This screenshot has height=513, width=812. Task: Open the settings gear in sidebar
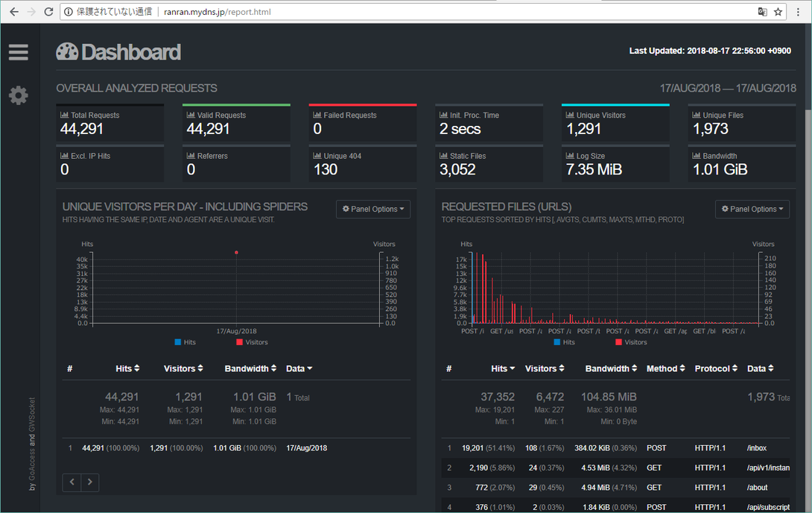pos(19,95)
